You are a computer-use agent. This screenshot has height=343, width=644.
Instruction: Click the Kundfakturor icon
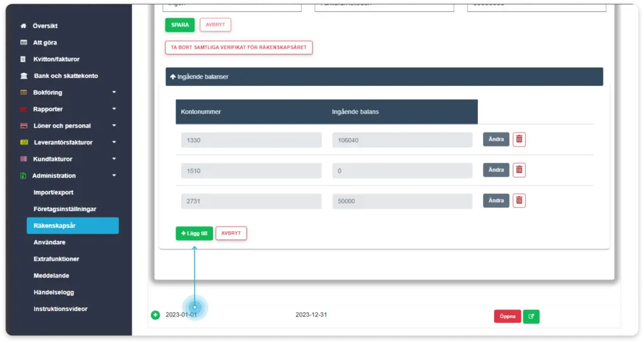pyautogui.click(x=23, y=159)
